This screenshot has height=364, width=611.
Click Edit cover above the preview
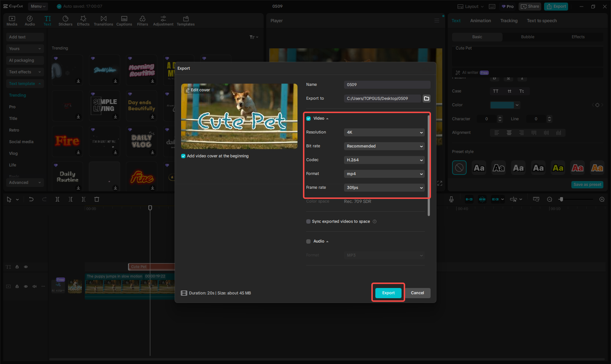(x=197, y=90)
